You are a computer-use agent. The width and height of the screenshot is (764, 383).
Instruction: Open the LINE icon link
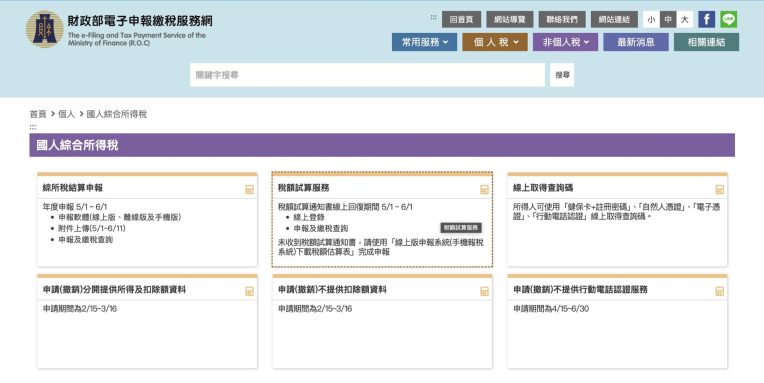729,19
